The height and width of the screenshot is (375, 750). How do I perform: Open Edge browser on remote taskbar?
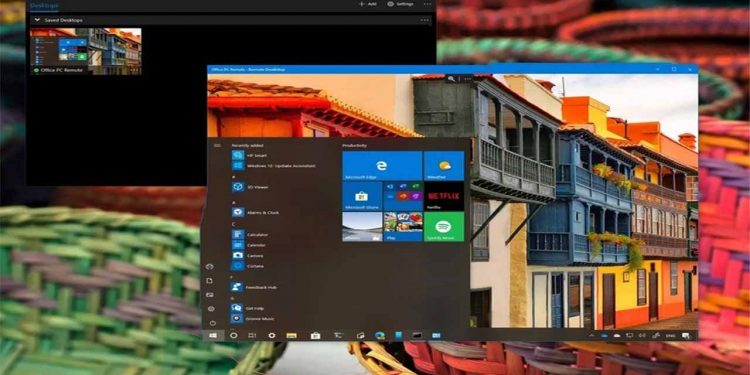pyautogui.click(x=380, y=335)
